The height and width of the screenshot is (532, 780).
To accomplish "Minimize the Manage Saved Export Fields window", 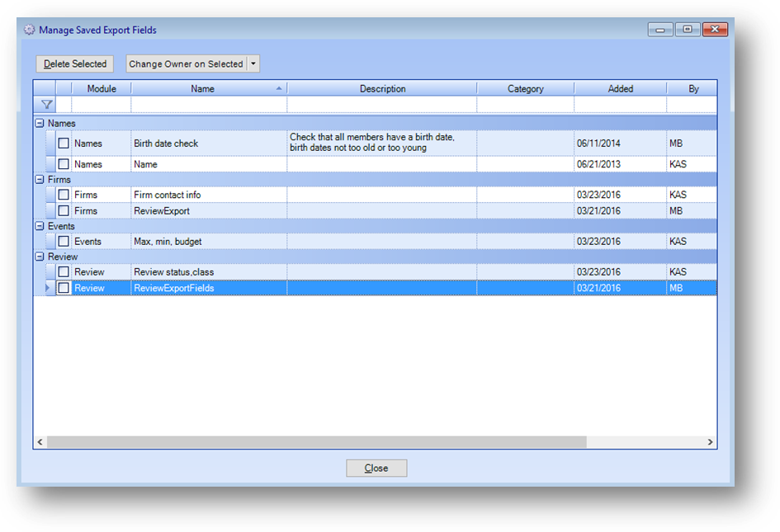I will click(660, 30).
